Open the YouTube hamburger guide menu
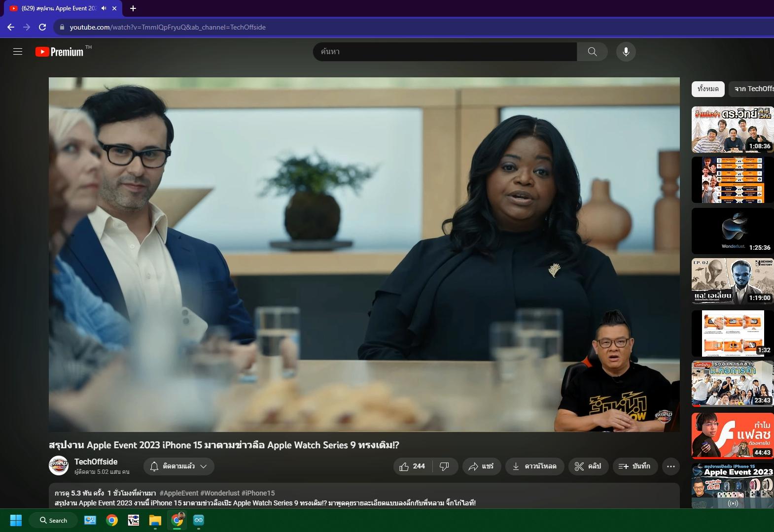This screenshot has height=532, width=774. (18, 52)
